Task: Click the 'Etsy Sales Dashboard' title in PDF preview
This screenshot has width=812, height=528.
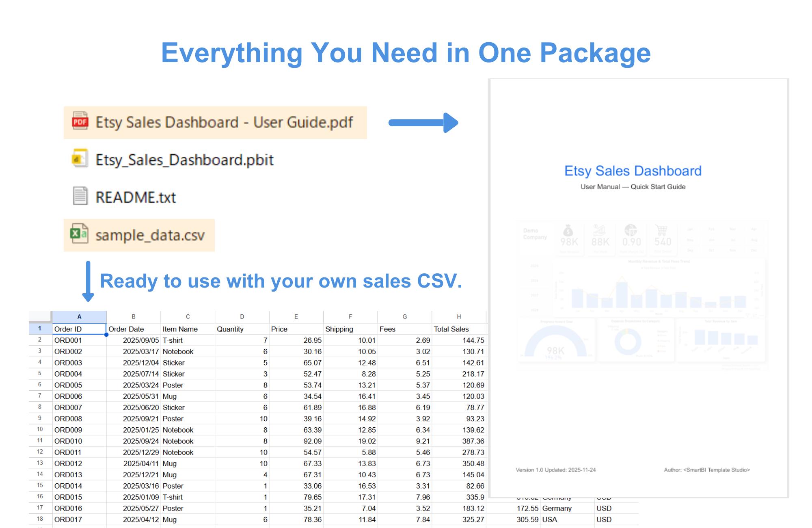Action: pos(633,171)
